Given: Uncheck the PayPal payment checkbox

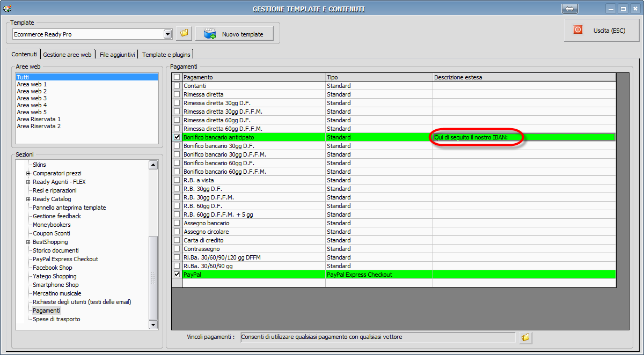Looking at the screenshot, I should pyautogui.click(x=177, y=275).
